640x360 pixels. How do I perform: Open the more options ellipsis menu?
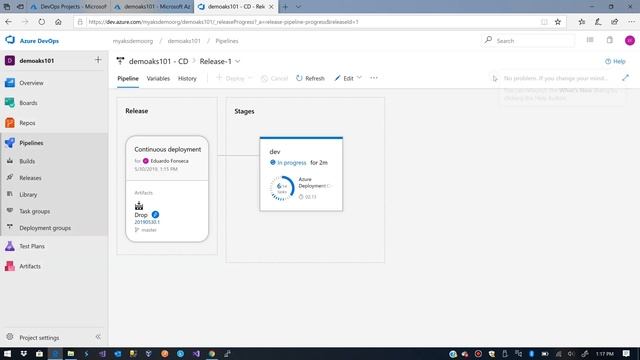point(374,78)
